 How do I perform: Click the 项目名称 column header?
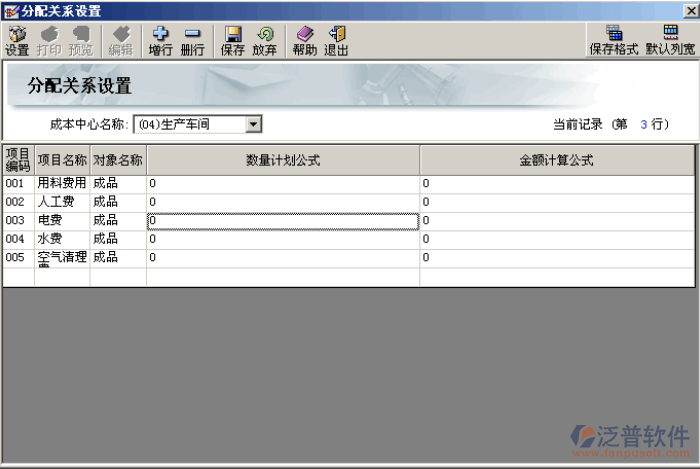coord(62,160)
